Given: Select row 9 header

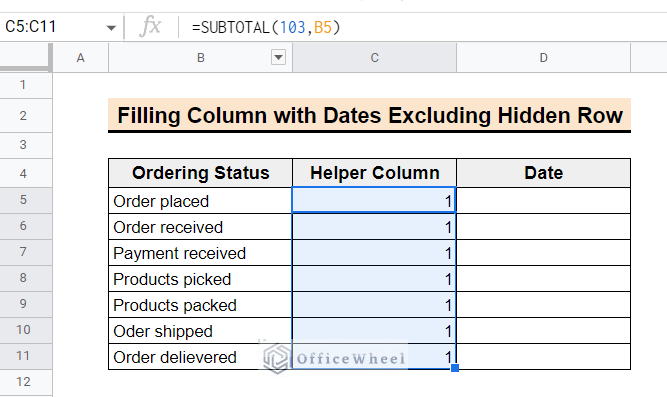Looking at the screenshot, I should click(26, 304).
